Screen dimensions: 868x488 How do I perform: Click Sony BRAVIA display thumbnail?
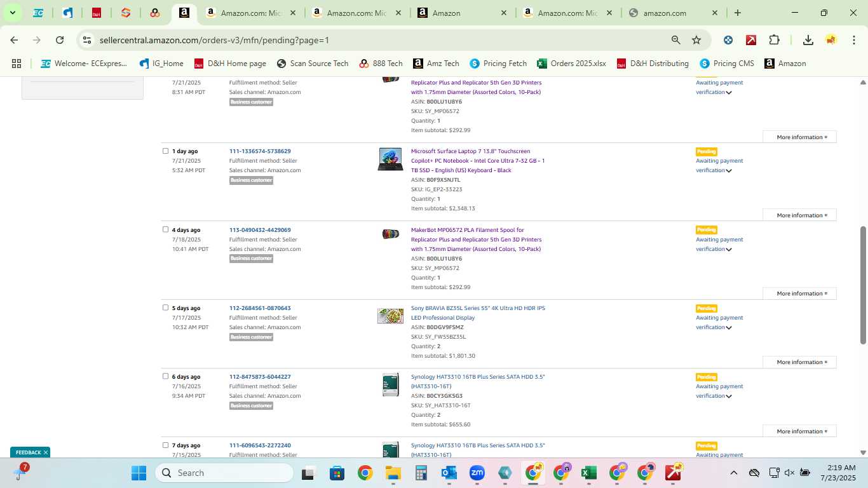click(x=390, y=316)
